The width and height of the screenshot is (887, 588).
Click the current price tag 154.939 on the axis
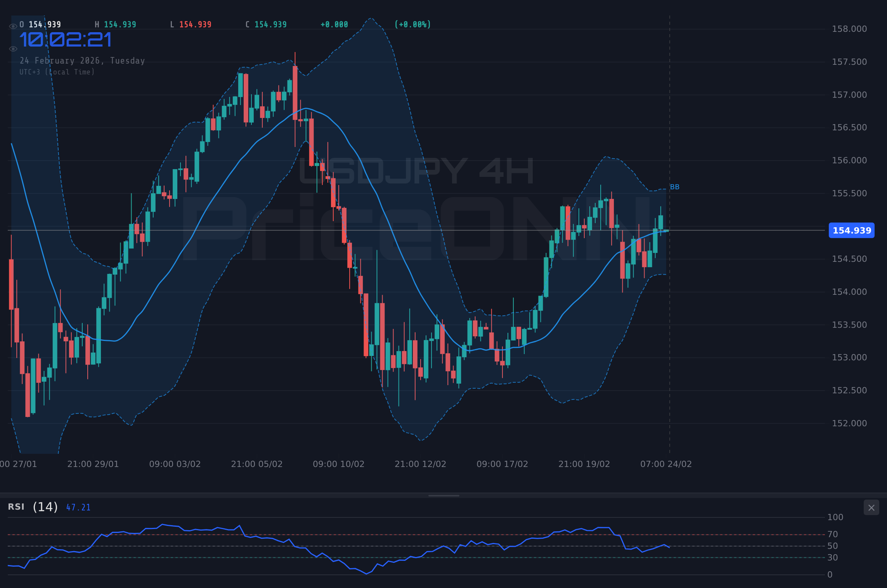pyautogui.click(x=851, y=231)
